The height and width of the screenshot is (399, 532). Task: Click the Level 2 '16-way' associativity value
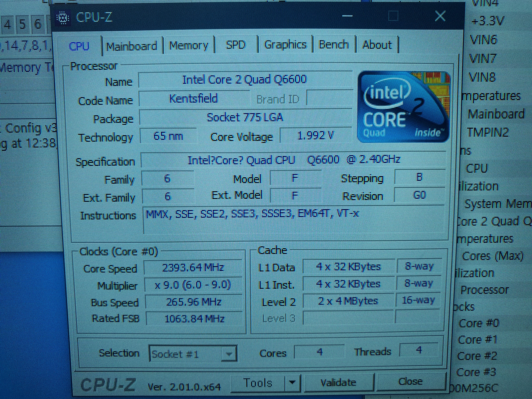click(x=418, y=300)
